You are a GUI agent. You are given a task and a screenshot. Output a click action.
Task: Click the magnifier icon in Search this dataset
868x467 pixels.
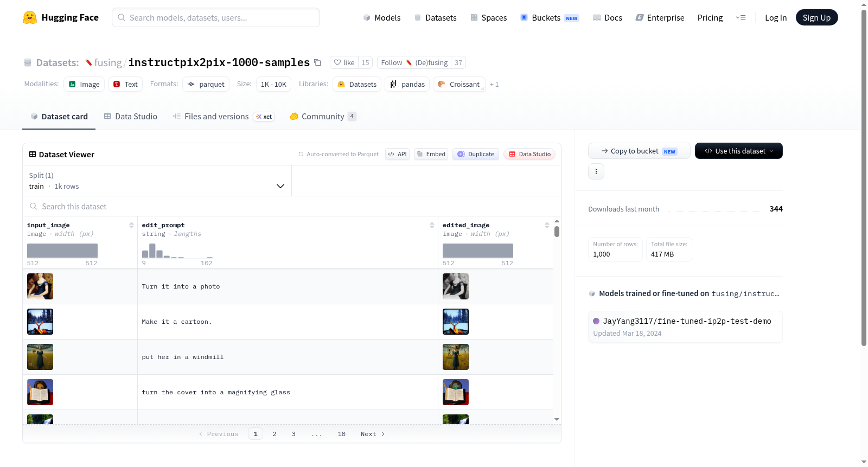pyautogui.click(x=34, y=206)
